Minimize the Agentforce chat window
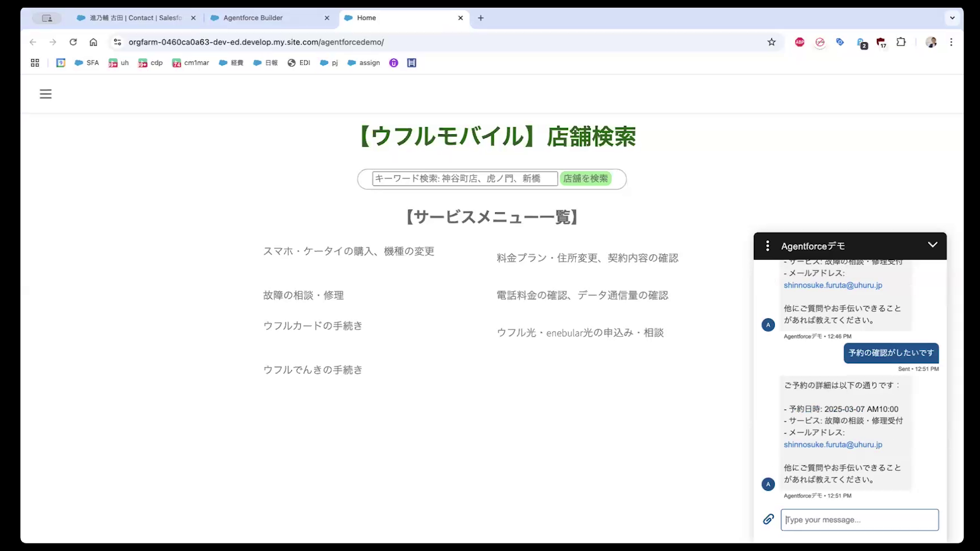The height and width of the screenshot is (551, 980). (933, 245)
